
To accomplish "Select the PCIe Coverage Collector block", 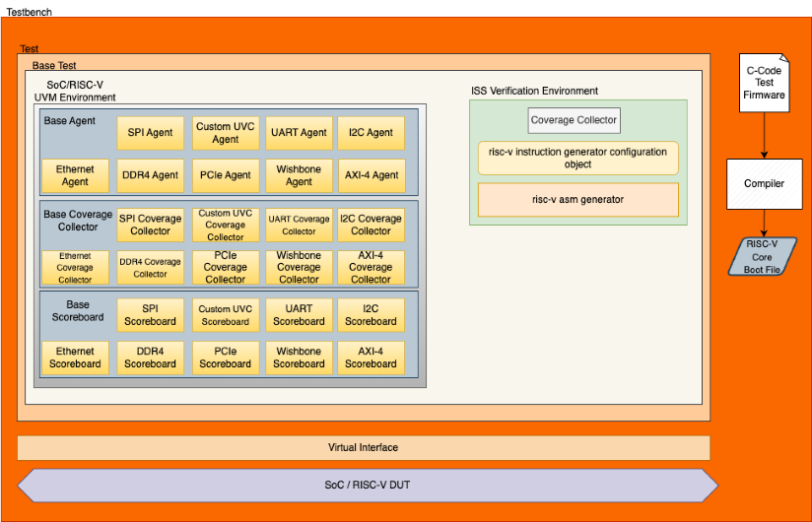I will [x=225, y=267].
